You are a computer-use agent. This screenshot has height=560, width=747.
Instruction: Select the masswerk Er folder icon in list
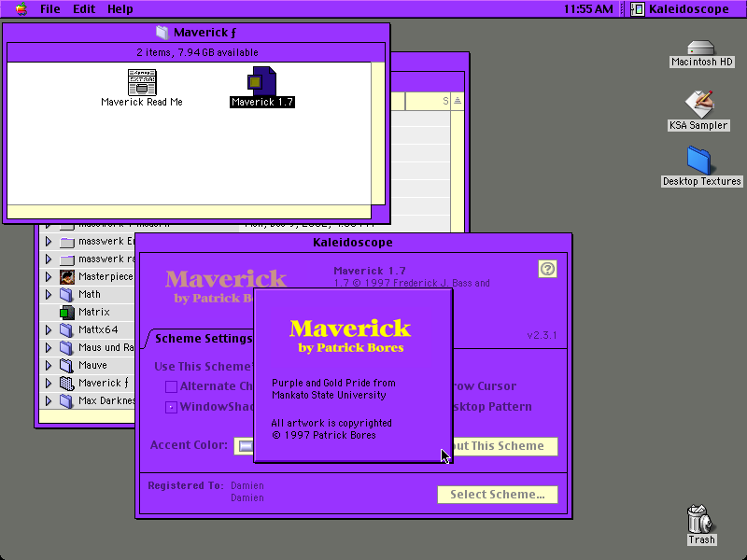coord(67,242)
